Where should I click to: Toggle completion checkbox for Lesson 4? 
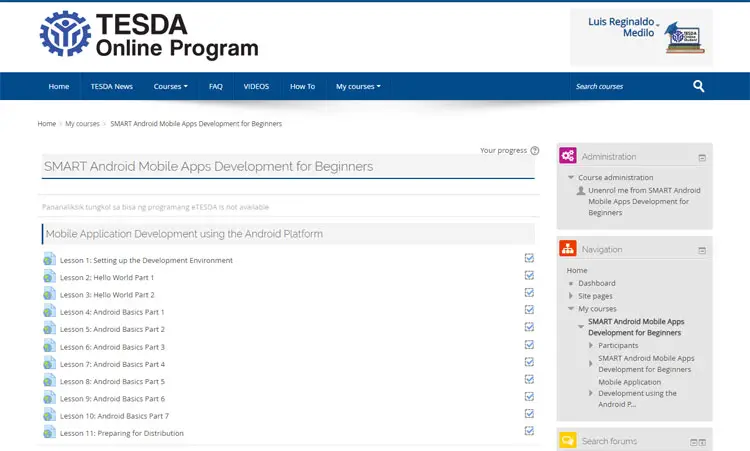point(529,310)
